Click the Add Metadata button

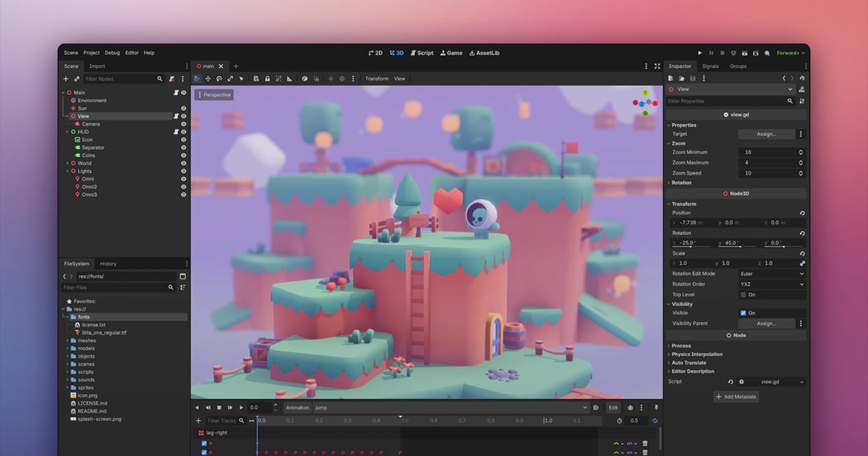(x=736, y=397)
